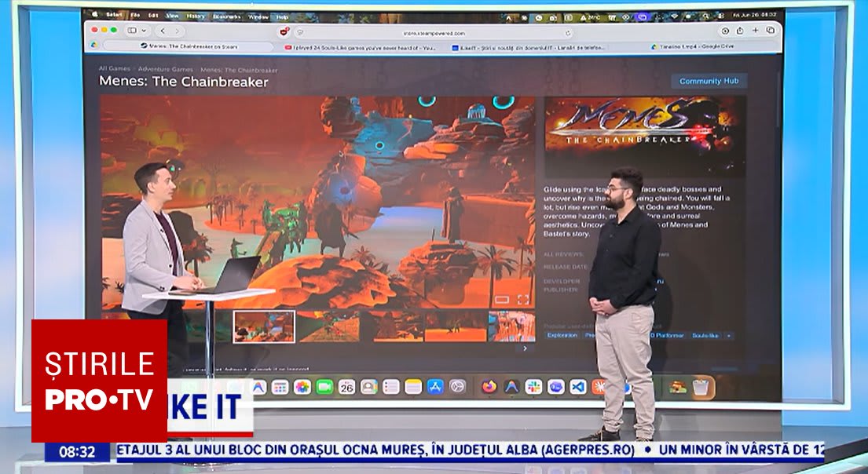Select the fourth thumbnail with orange floor
The height and width of the screenshot is (474, 868).
click(x=456, y=326)
